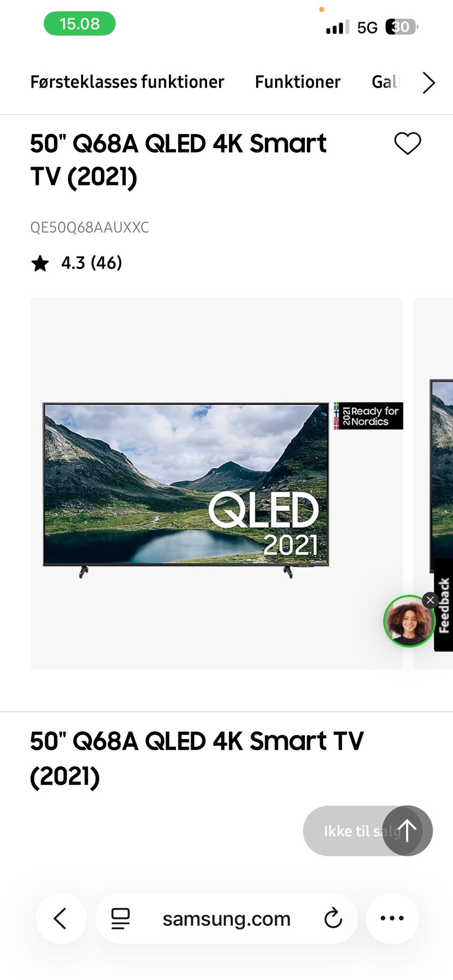
Task: Open the browser three-dot menu
Action: 392,918
